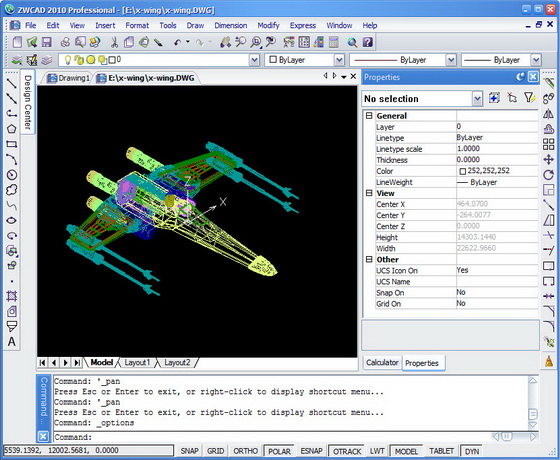
Task: Open the No selection dropdown
Action: pyautogui.click(x=477, y=99)
